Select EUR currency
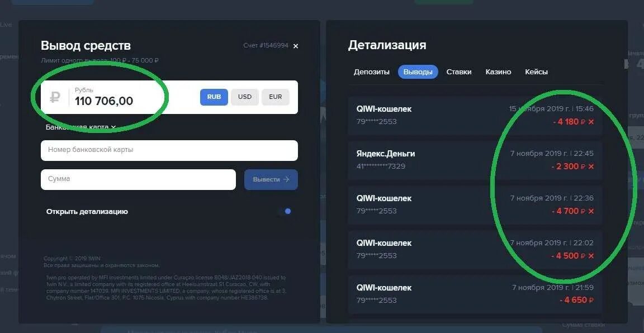This screenshot has height=333, width=644. pos(276,97)
